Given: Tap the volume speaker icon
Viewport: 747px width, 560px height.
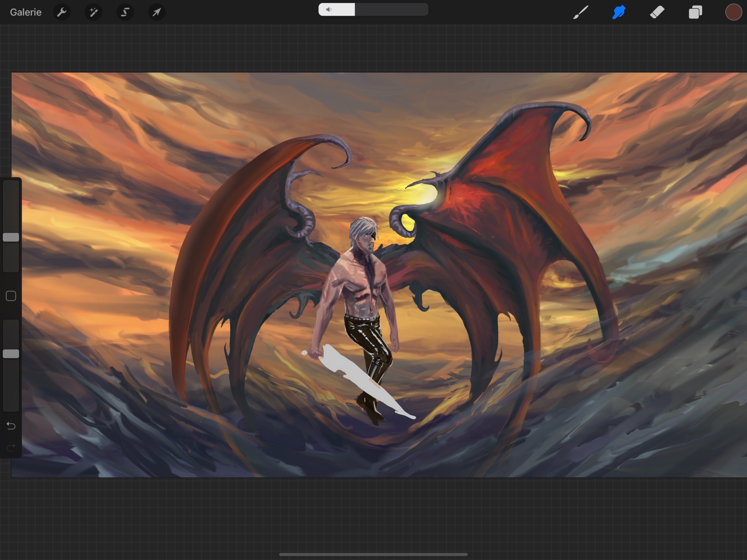Looking at the screenshot, I should coord(329,9).
